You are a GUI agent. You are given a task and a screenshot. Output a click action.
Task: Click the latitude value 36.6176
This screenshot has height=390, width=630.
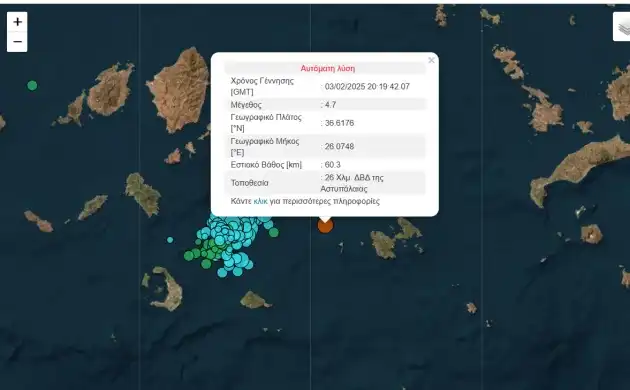tap(339, 123)
